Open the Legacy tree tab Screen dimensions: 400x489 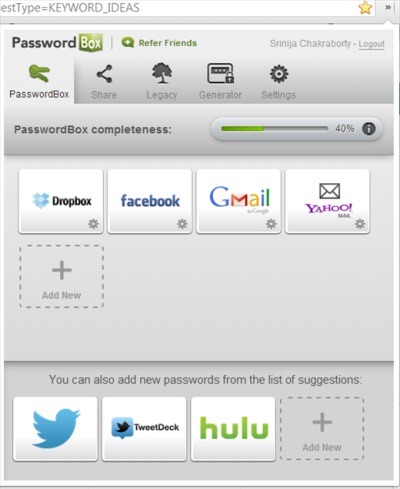[x=162, y=82]
